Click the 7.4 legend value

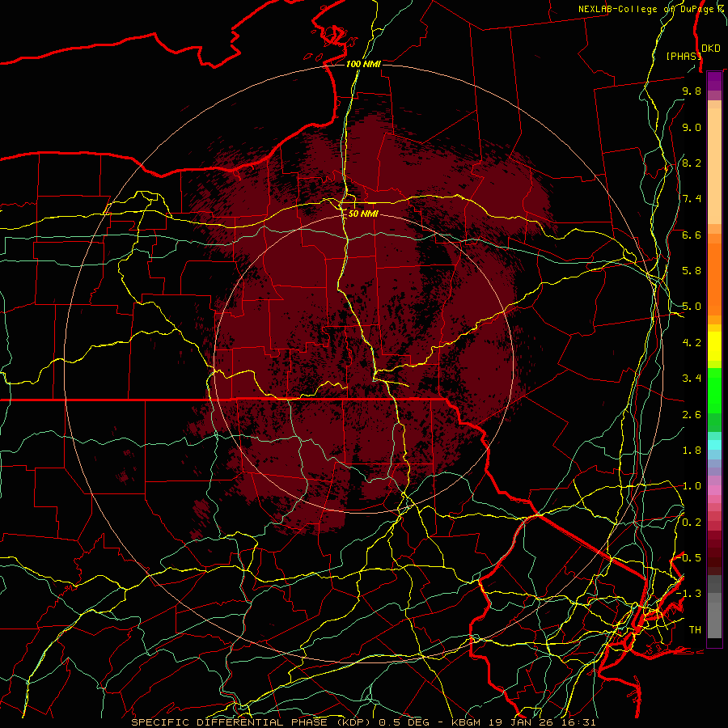[692, 199]
